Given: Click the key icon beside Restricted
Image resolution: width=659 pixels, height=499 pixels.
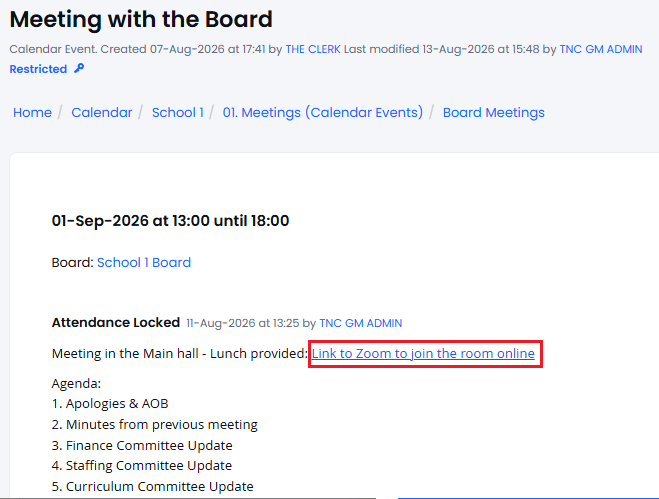Looking at the screenshot, I should coord(79,68).
